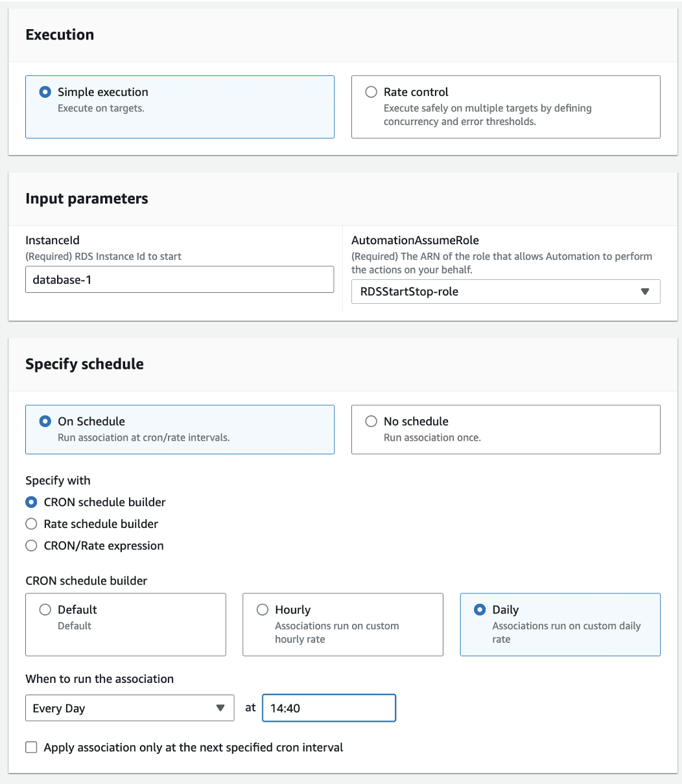Click the InstanceId field containing database-1

[x=180, y=279]
